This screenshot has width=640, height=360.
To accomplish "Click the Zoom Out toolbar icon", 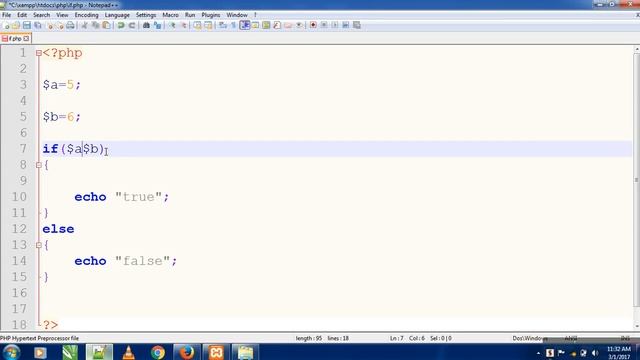I will click(x=184, y=25).
